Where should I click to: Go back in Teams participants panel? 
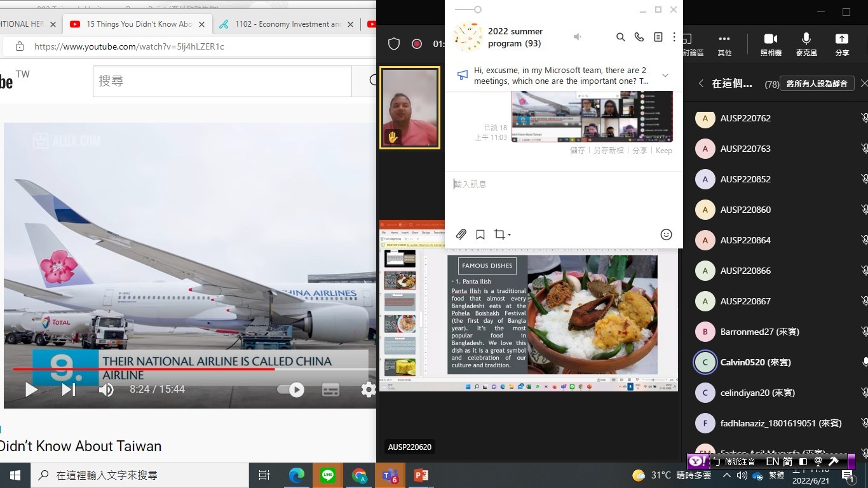pyautogui.click(x=701, y=83)
